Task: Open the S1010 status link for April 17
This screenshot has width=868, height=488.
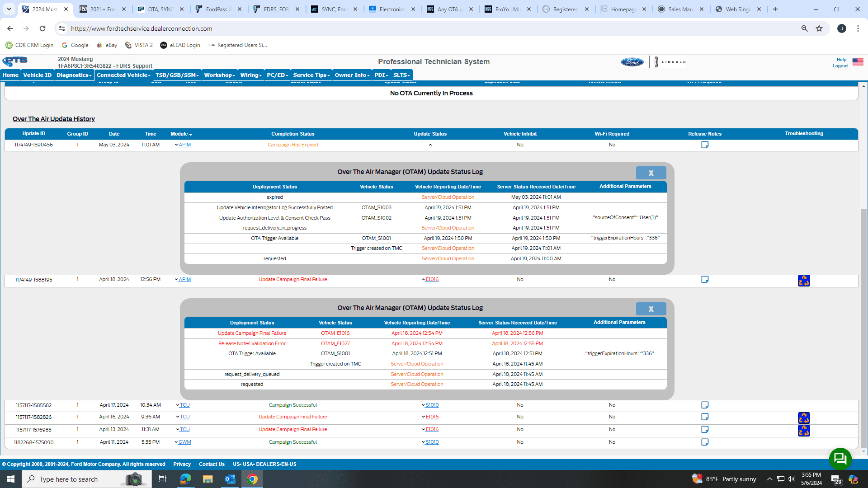Action: (x=432, y=405)
